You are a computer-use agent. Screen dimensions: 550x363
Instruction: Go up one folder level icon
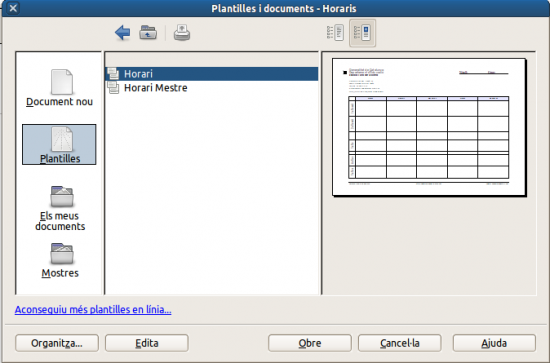[148, 33]
